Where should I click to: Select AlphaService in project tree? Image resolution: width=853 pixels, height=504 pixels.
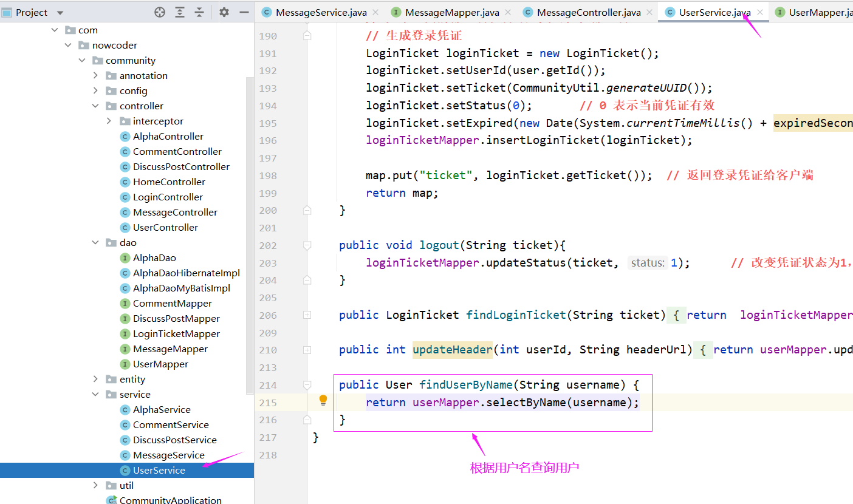pos(162,409)
